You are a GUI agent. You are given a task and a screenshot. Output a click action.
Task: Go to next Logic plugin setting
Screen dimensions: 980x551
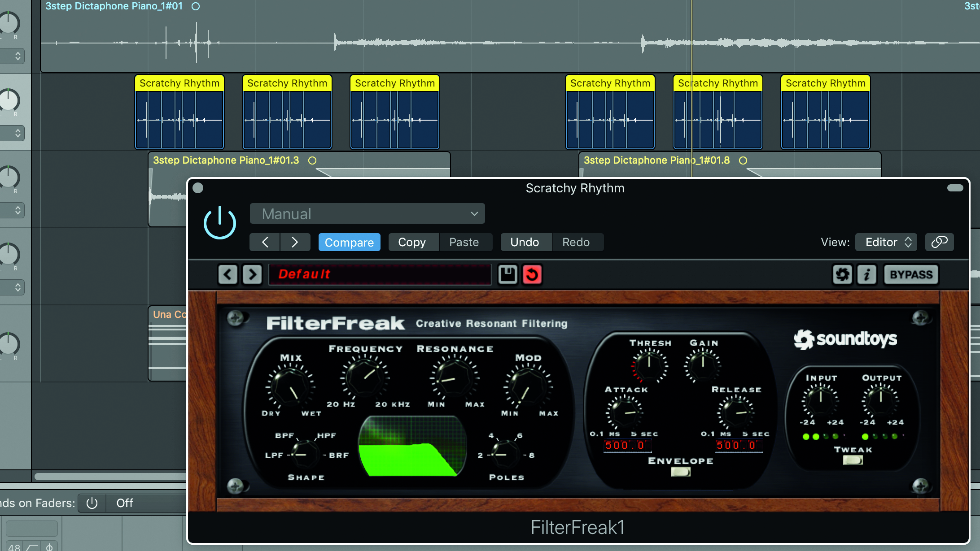click(x=295, y=242)
